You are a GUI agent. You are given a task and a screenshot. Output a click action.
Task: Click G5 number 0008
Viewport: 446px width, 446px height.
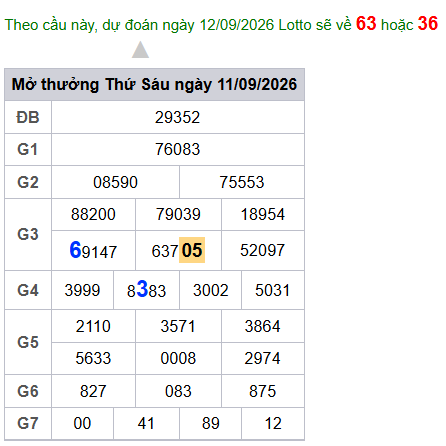[178, 358]
